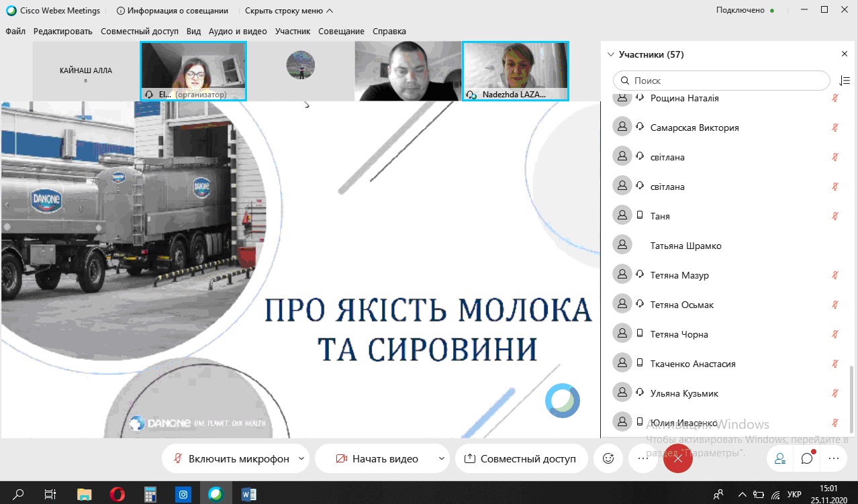Click the phone device icon beside Таня
This screenshot has height=504, width=858.
[x=640, y=216]
